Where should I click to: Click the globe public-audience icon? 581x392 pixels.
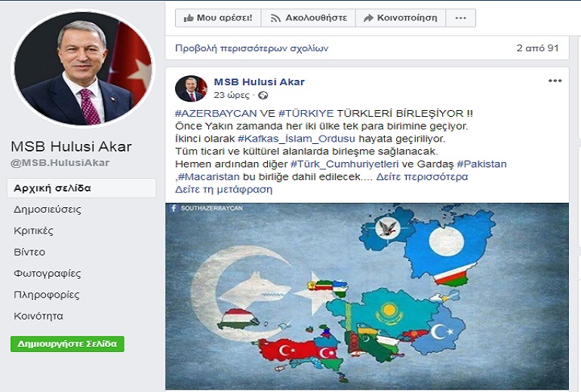[263, 96]
